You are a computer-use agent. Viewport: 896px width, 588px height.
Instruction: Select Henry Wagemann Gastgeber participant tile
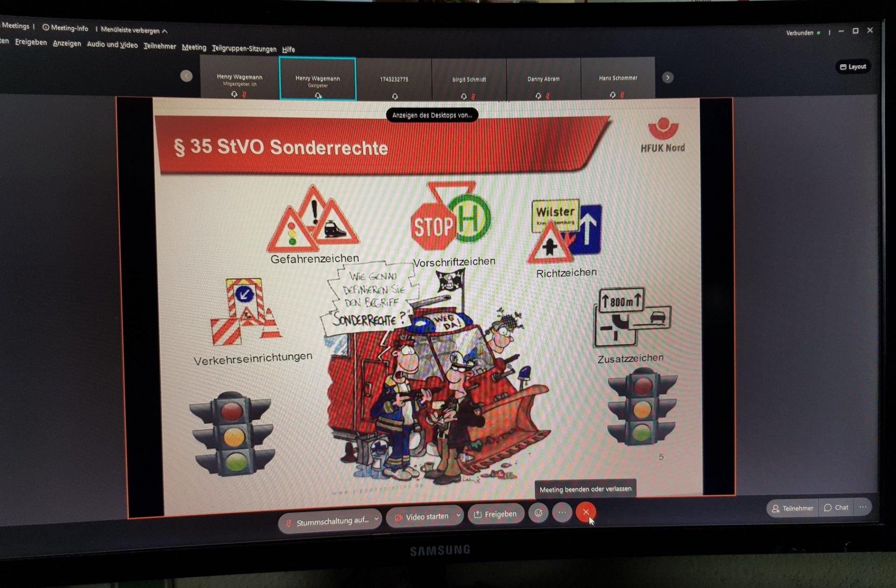pyautogui.click(x=317, y=78)
